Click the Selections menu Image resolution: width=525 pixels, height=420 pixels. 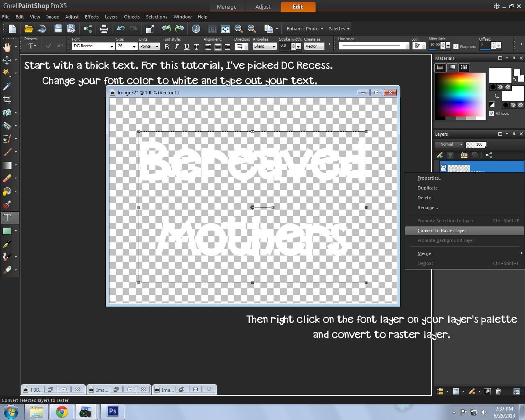pos(156,17)
